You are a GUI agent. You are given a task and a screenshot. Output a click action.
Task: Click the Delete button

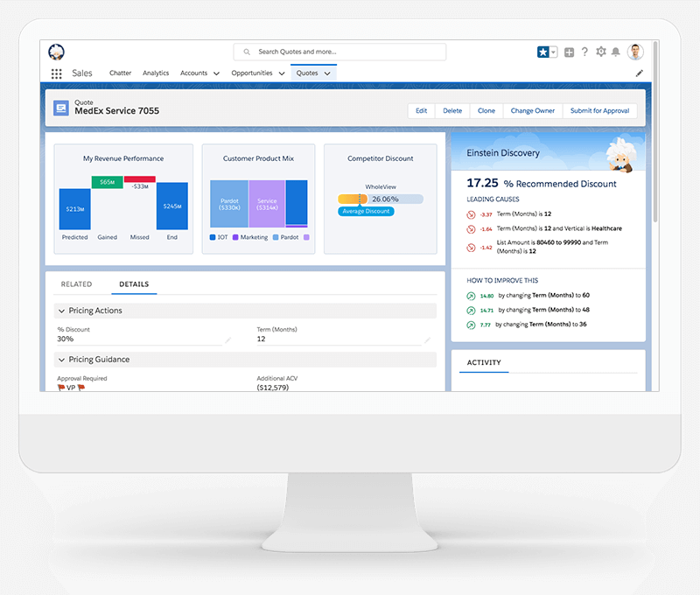coord(452,111)
